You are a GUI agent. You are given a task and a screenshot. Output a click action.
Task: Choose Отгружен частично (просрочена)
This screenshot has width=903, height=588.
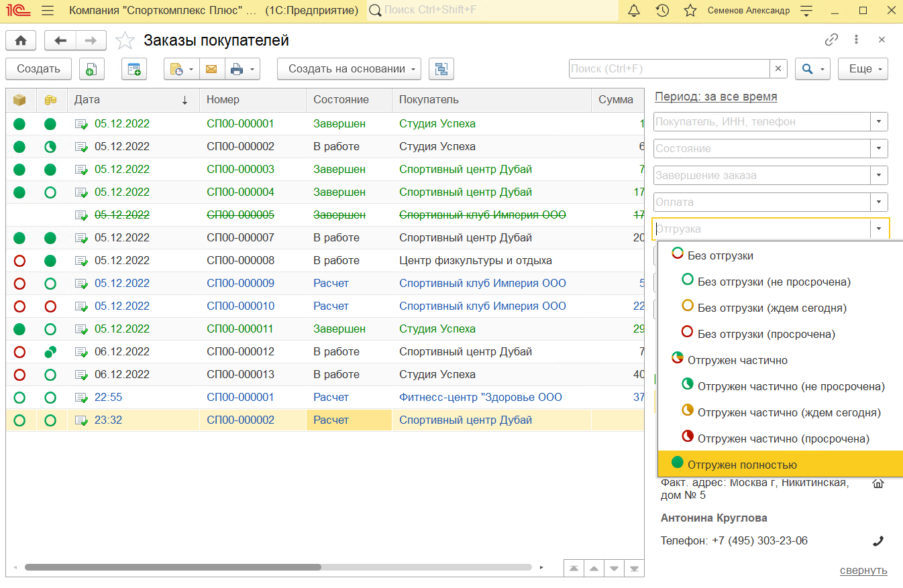coord(780,438)
